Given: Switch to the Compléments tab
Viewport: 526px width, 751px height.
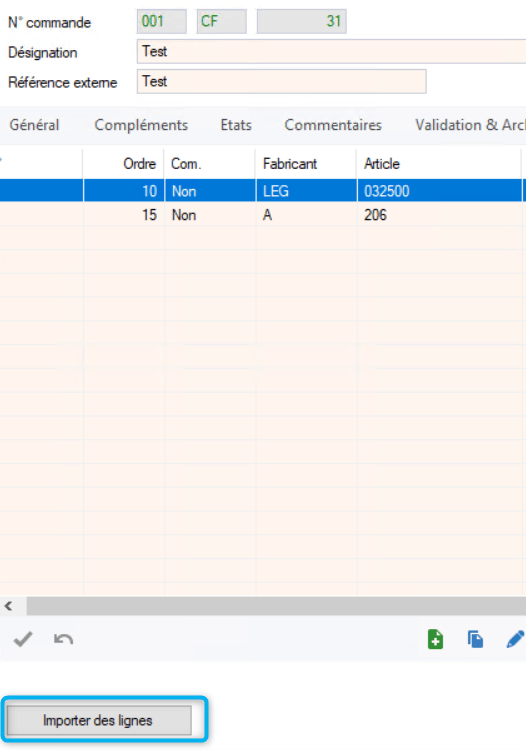Looking at the screenshot, I should [141, 125].
